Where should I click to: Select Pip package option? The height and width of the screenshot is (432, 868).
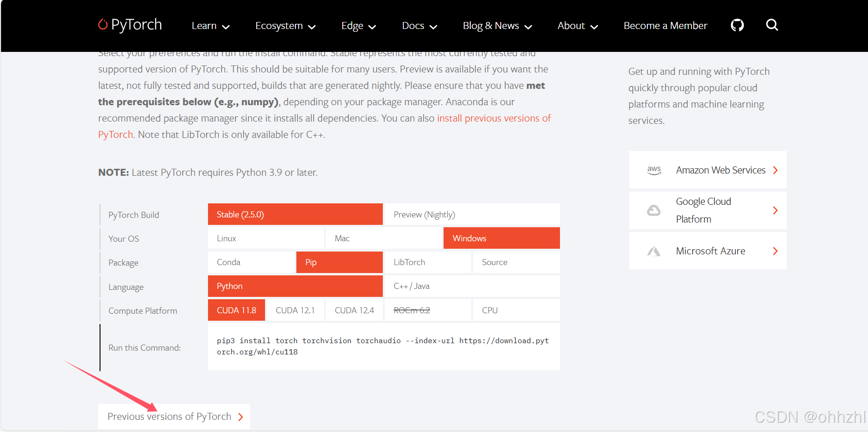click(339, 262)
